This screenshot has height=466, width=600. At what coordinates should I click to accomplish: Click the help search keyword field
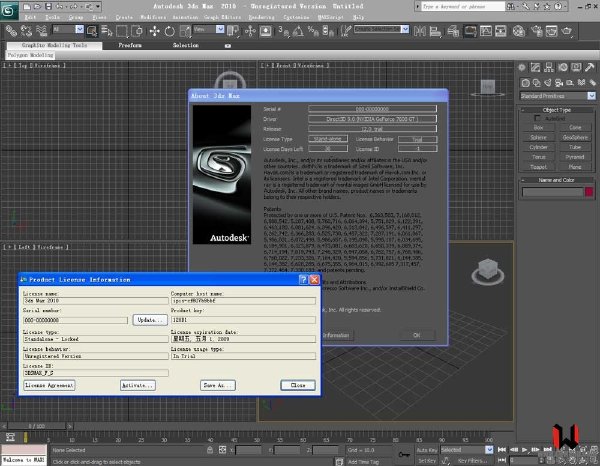coord(463,7)
